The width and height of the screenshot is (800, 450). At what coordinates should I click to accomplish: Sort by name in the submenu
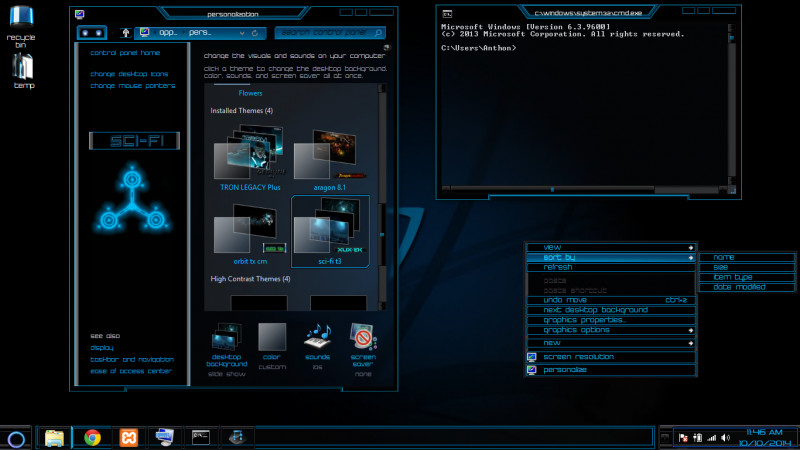747,258
